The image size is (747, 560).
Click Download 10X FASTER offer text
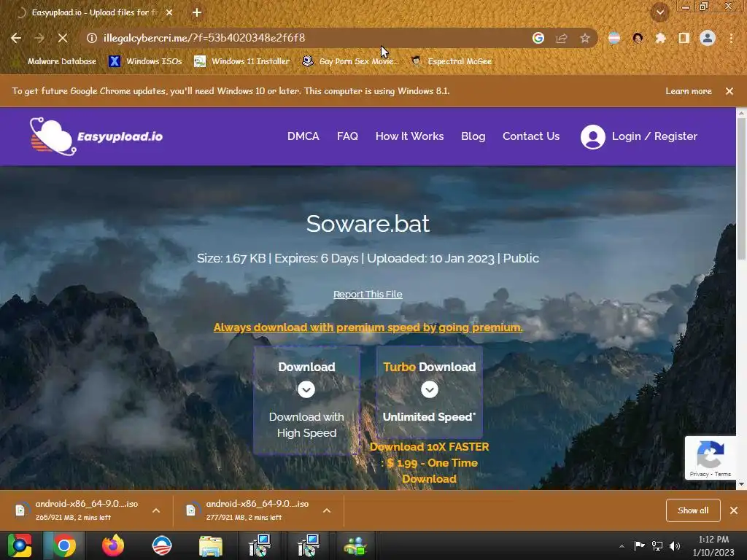429,463
